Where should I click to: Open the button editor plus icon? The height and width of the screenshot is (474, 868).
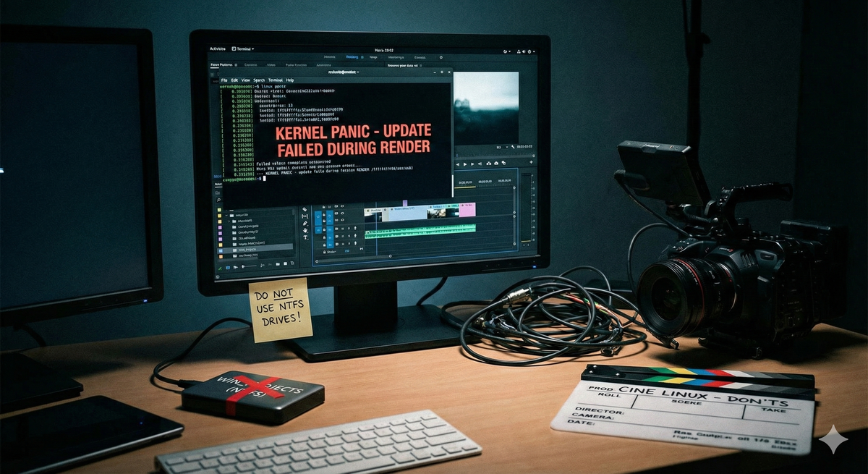(x=531, y=162)
